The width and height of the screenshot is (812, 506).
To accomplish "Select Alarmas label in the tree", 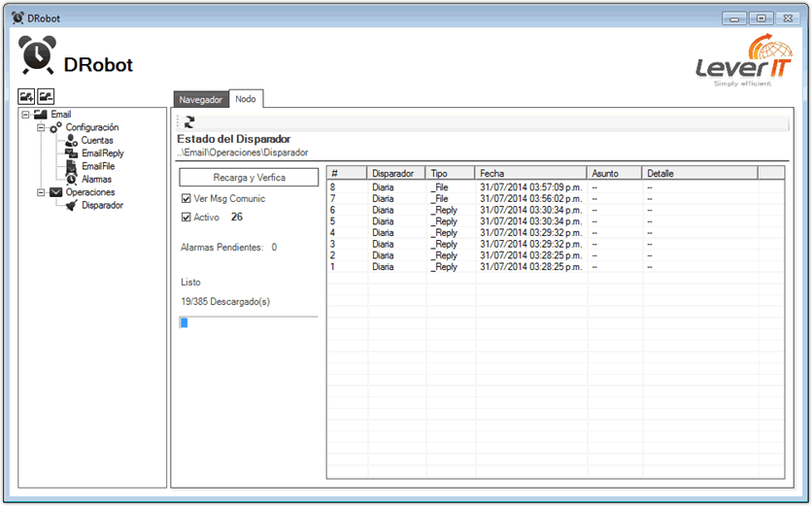I will click(96, 180).
